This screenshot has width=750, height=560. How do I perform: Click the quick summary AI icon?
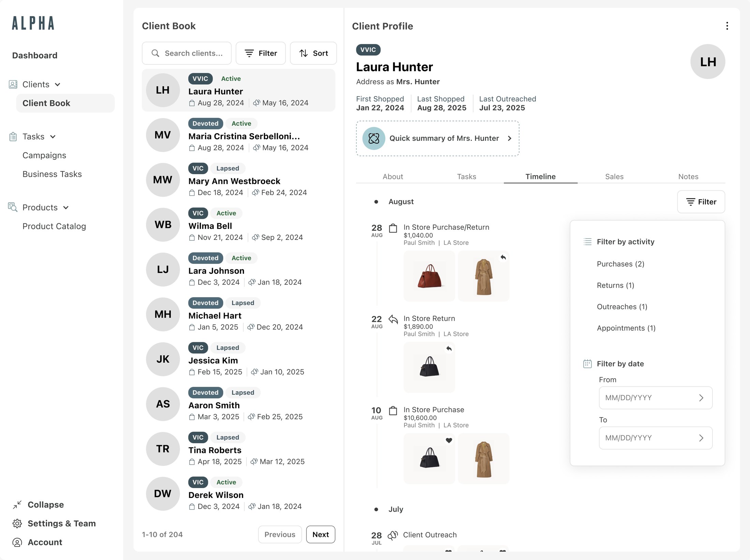tap(374, 138)
